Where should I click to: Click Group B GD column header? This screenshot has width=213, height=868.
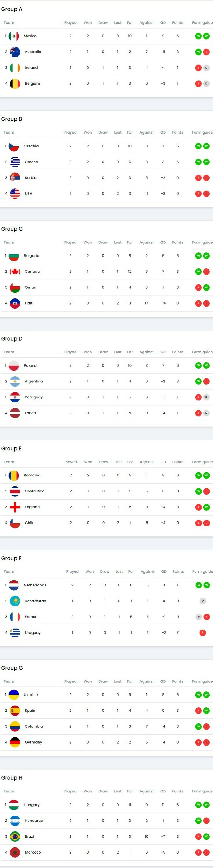(163, 132)
